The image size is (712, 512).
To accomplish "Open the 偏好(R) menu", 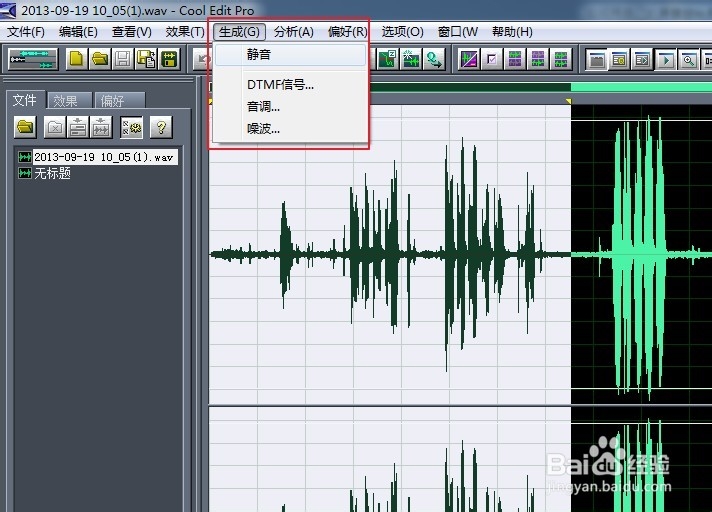I will (347, 32).
